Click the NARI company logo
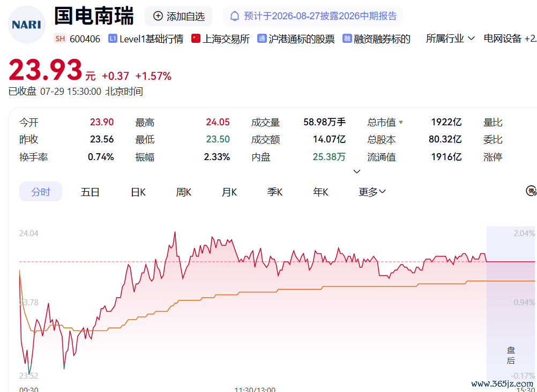 point(27,25)
